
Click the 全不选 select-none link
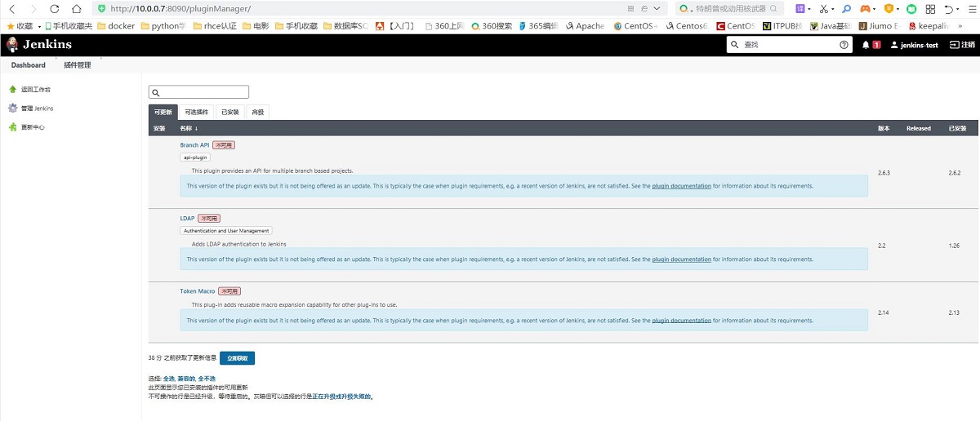point(206,379)
